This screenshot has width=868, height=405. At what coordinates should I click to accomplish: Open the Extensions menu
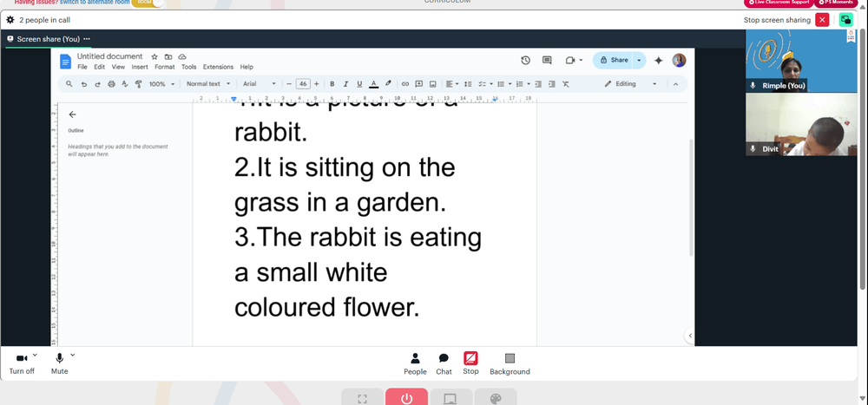point(218,67)
